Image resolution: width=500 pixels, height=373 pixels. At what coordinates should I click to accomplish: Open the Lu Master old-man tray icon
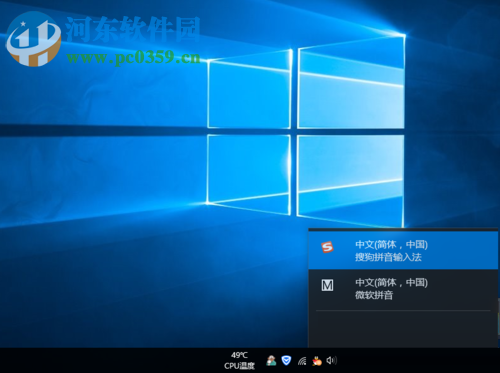(x=271, y=360)
